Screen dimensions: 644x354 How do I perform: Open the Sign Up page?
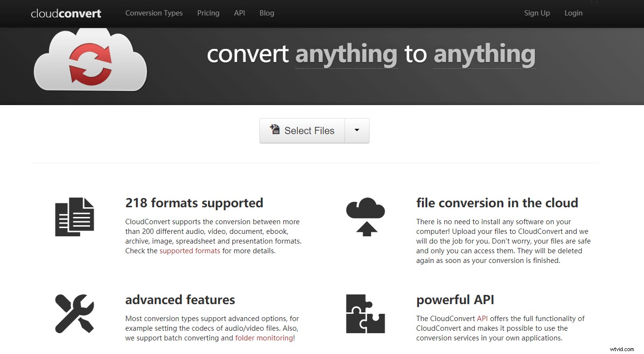pos(537,13)
